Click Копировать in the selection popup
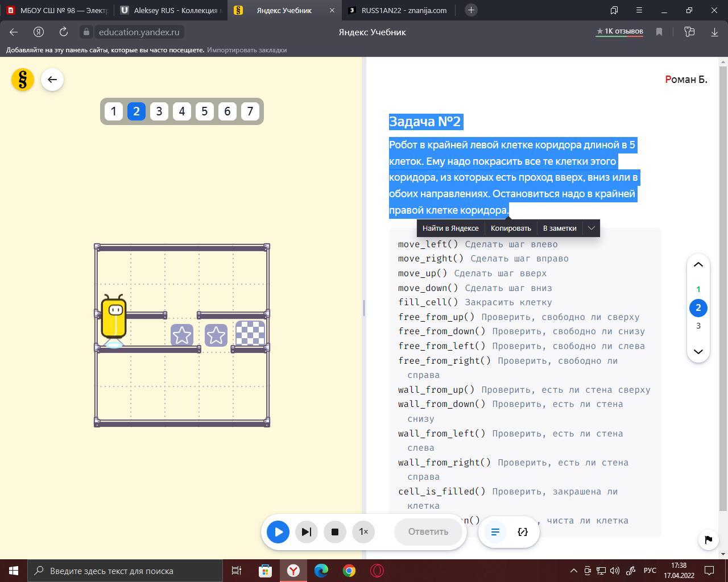 pyautogui.click(x=511, y=228)
